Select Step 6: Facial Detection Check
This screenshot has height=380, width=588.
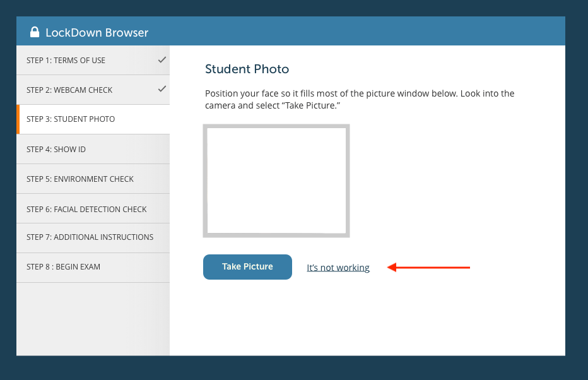point(86,209)
